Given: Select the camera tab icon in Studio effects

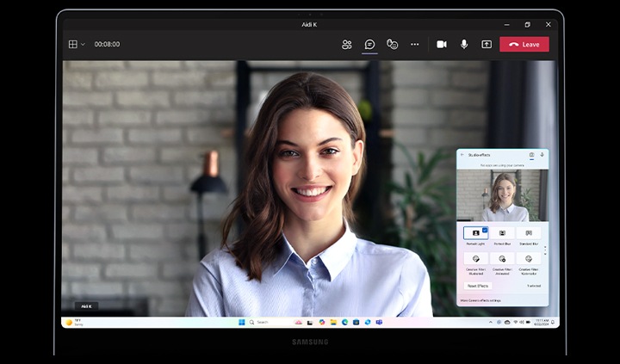Looking at the screenshot, I should tap(531, 155).
